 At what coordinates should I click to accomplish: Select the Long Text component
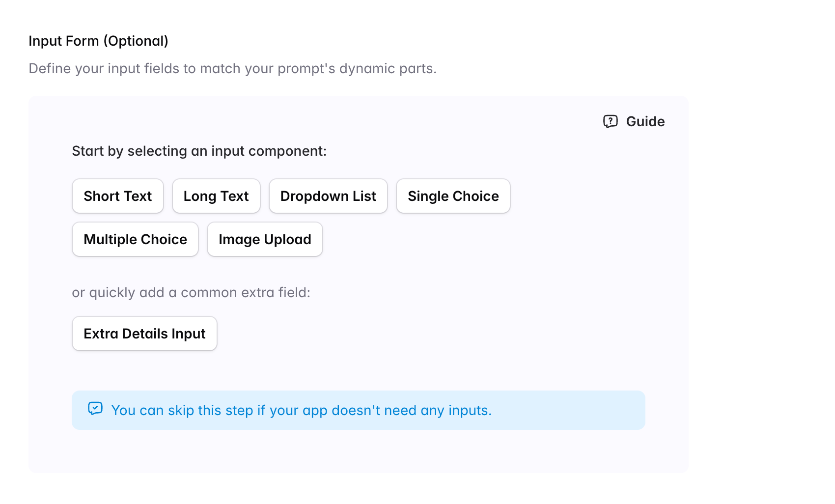tap(216, 196)
